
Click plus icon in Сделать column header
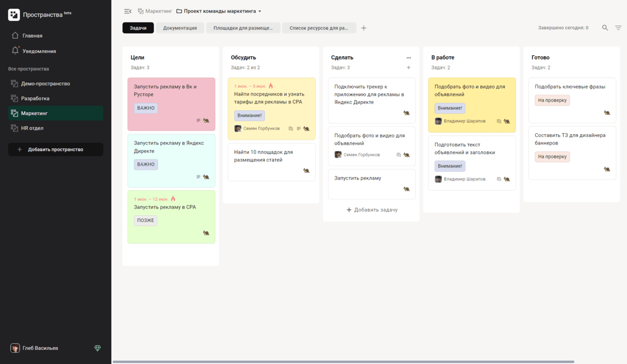(409, 67)
